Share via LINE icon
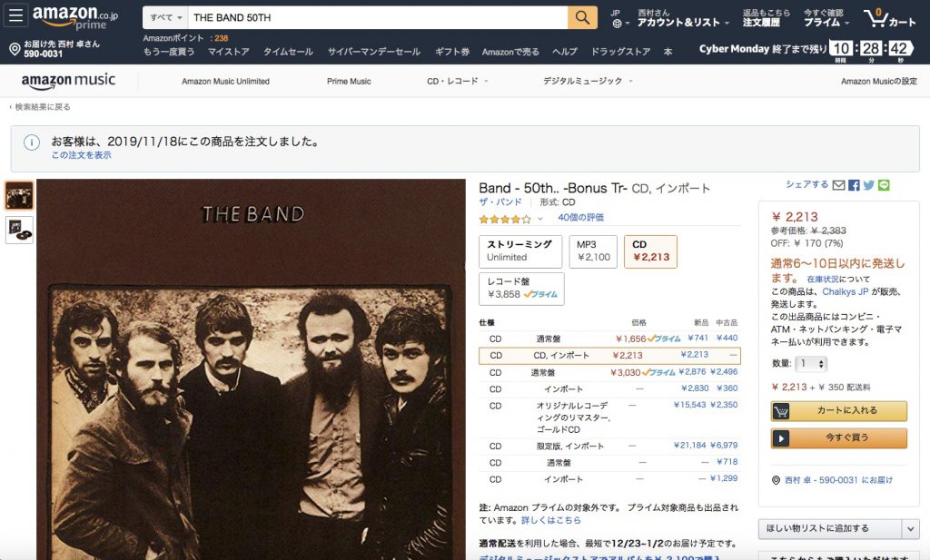930x560 pixels. click(884, 185)
